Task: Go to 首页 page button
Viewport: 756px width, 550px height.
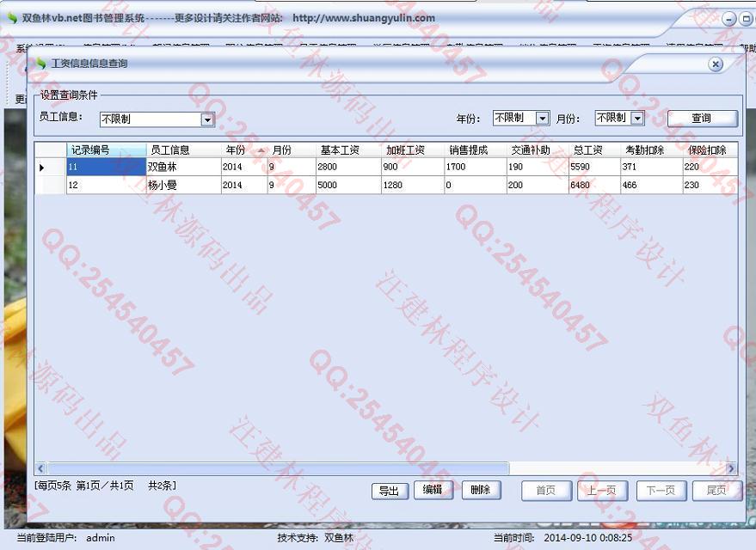Action: (x=546, y=491)
